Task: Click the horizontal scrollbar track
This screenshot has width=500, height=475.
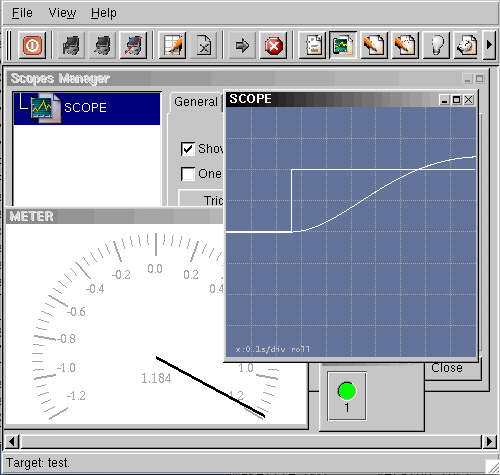Action: tap(251, 441)
